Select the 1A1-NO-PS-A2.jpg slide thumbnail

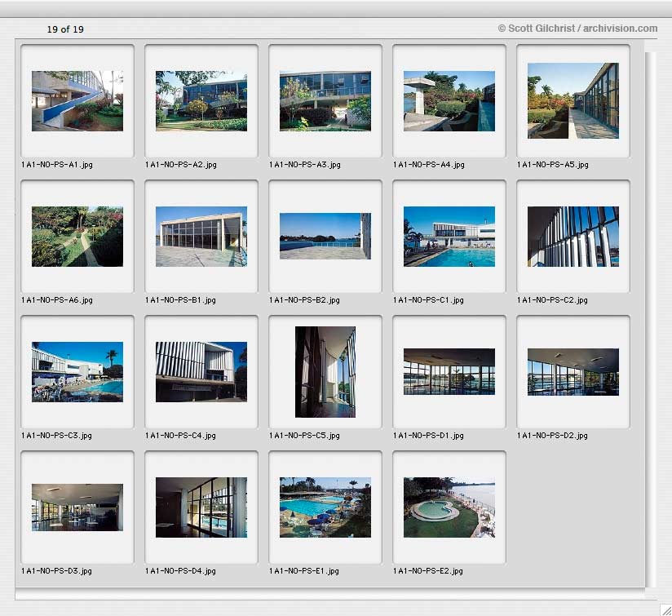tap(201, 101)
